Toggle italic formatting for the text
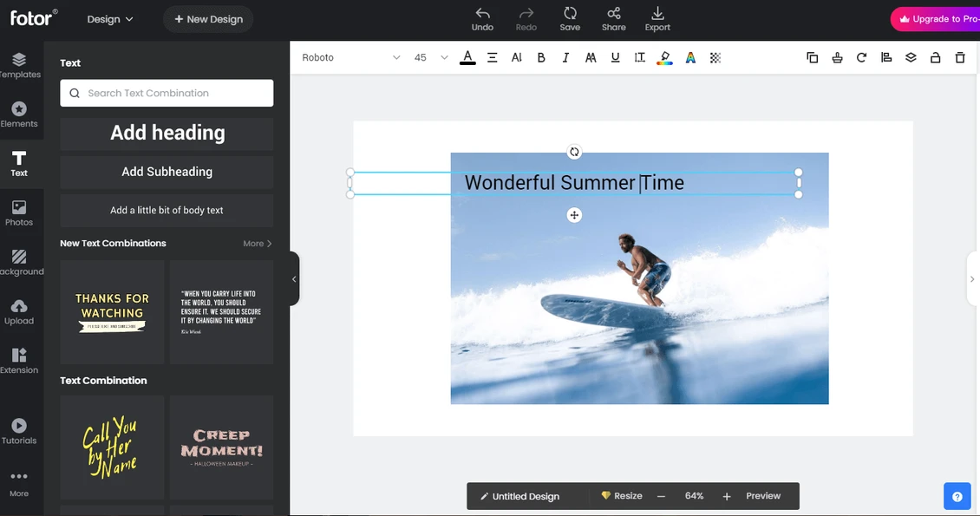 pyautogui.click(x=565, y=58)
